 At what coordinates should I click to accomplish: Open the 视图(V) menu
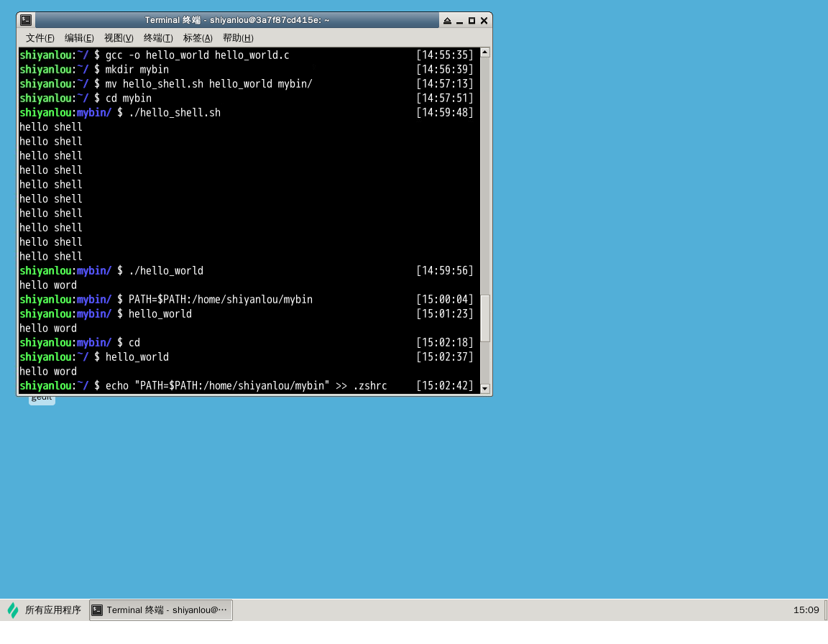119,38
